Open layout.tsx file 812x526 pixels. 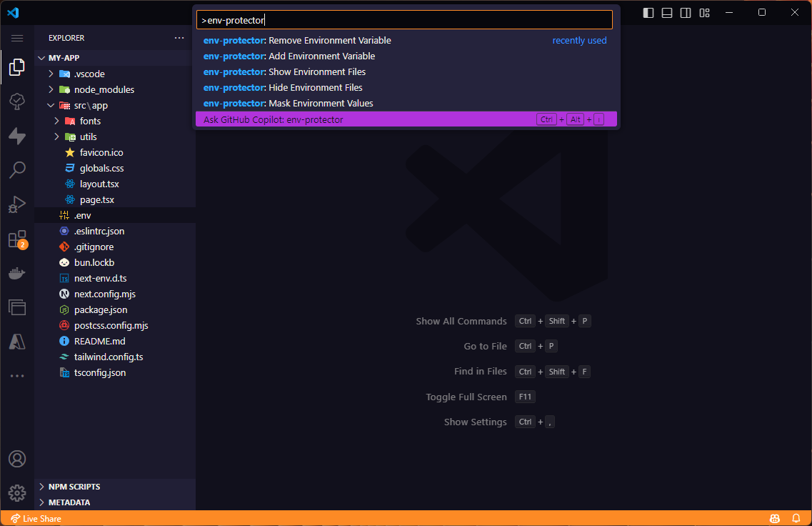coord(115,184)
